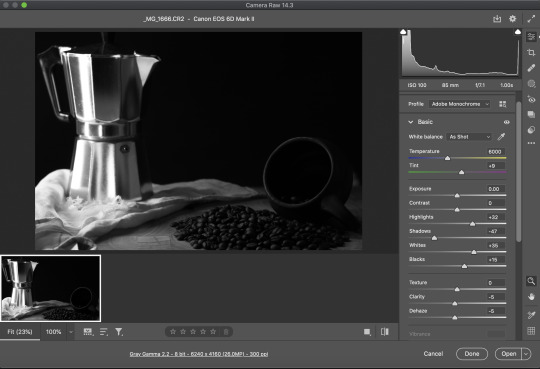Rate the image one star
Viewport: 540px width, 369px height.
coord(173,332)
